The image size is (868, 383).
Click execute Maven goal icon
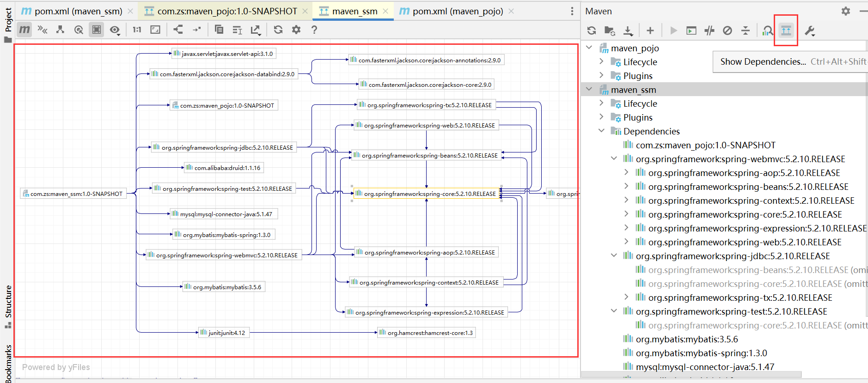pyautogui.click(x=691, y=30)
